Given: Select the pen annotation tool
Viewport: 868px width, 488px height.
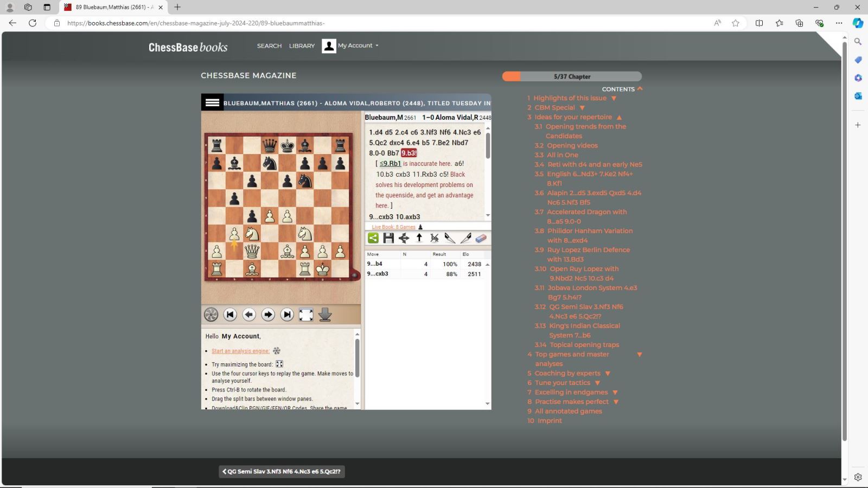Looking at the screenshot, I should click(x=465, y=237).
